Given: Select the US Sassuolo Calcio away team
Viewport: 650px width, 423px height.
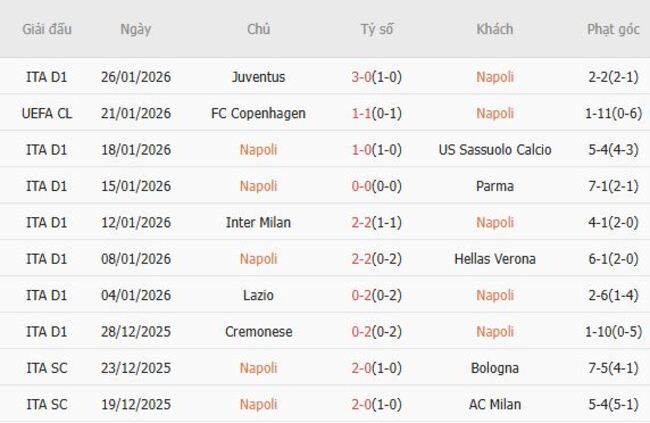Looking at the screenshot, I should (494, 150).
